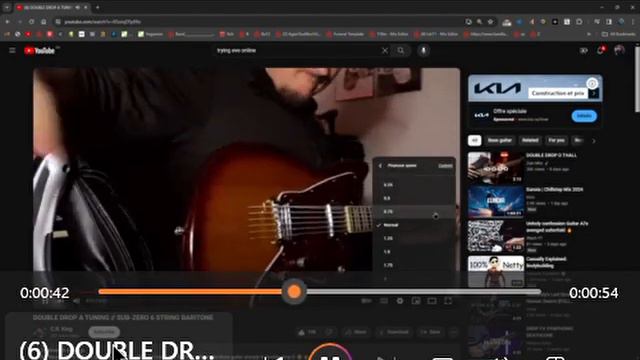Screen dimensions: 640x360
Task: Click the page vertical scrollbar
Action: (x=637, y=78)
